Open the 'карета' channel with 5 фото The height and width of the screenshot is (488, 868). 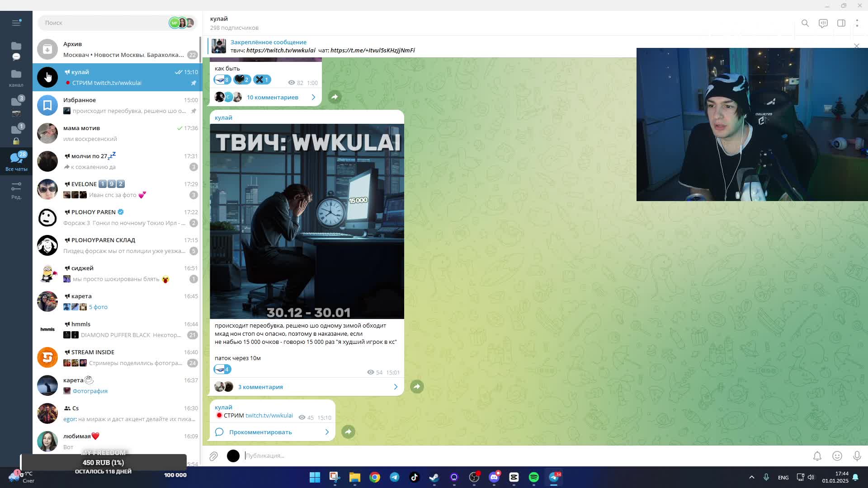click(118, 301)
